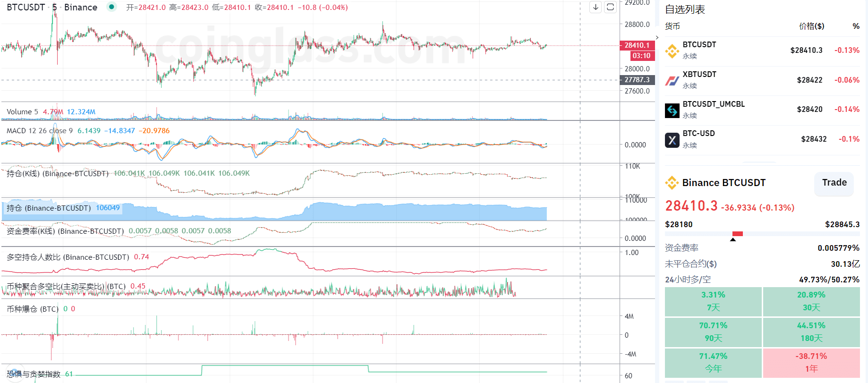This screenshot has width=868, height=383.
Task: Click the 未平仓合约($) value 30.13亿
Action: click(x=845, y=264)
